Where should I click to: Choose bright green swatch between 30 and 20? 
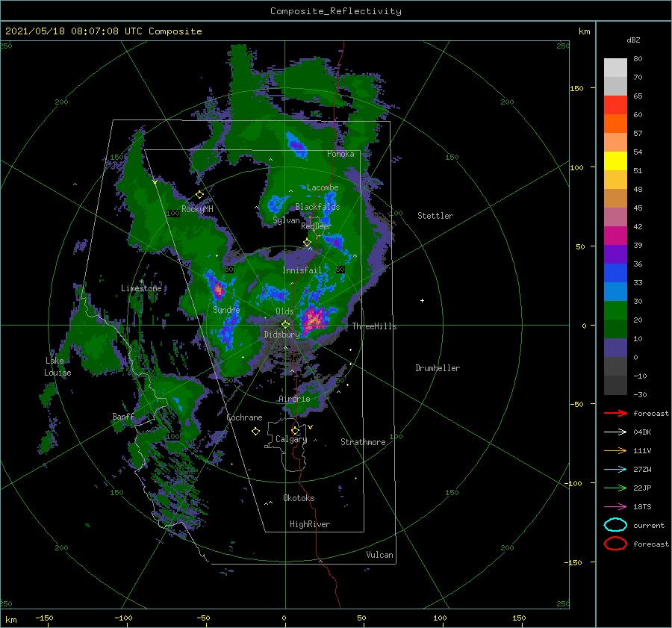615,310
